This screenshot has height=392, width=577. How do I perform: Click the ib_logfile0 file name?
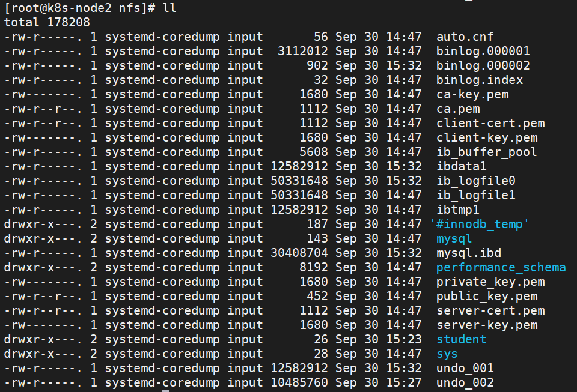(x=475, y=181)
